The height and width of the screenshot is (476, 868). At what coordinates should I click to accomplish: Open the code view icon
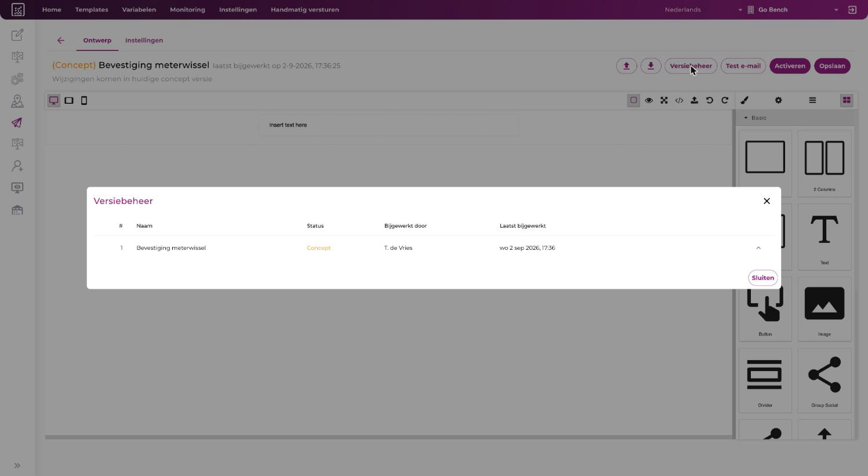point(679,100)
